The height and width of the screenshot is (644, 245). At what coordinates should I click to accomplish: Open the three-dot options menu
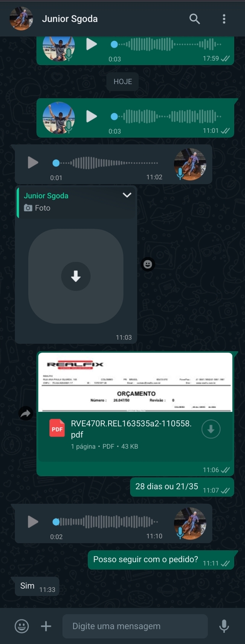point(224,19)
